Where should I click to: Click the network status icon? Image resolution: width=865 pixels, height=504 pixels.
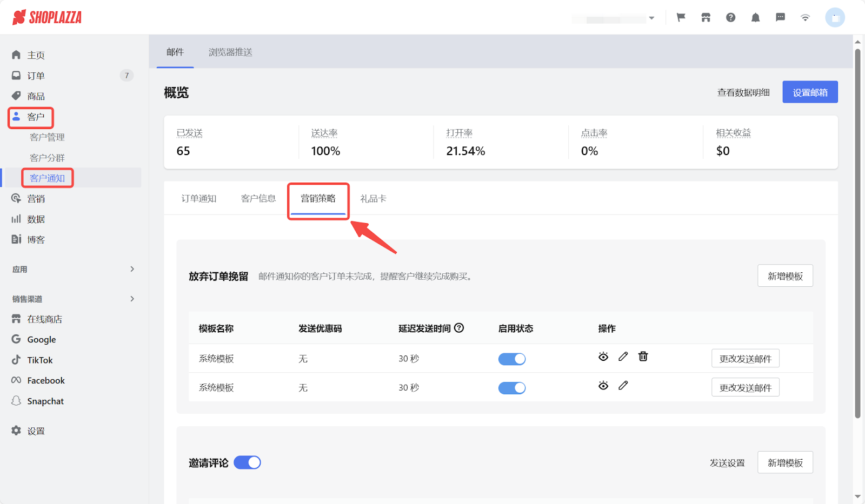coord(805,17)
